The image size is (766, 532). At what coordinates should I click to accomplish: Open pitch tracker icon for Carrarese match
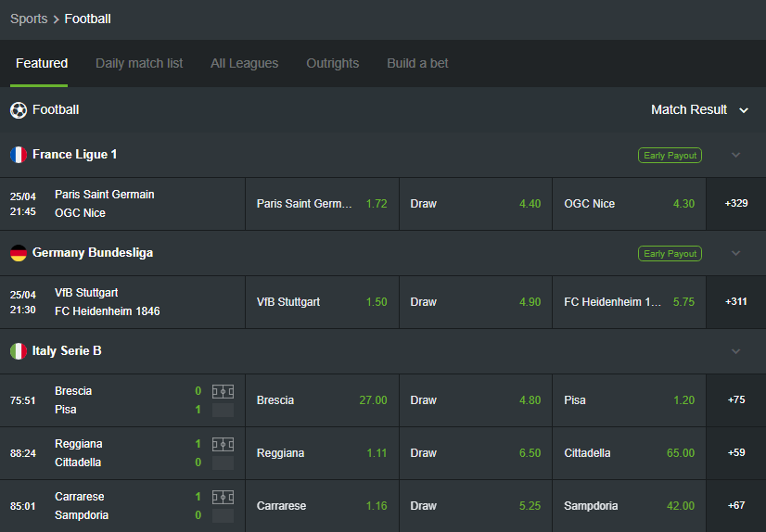(x=223, y=497)
